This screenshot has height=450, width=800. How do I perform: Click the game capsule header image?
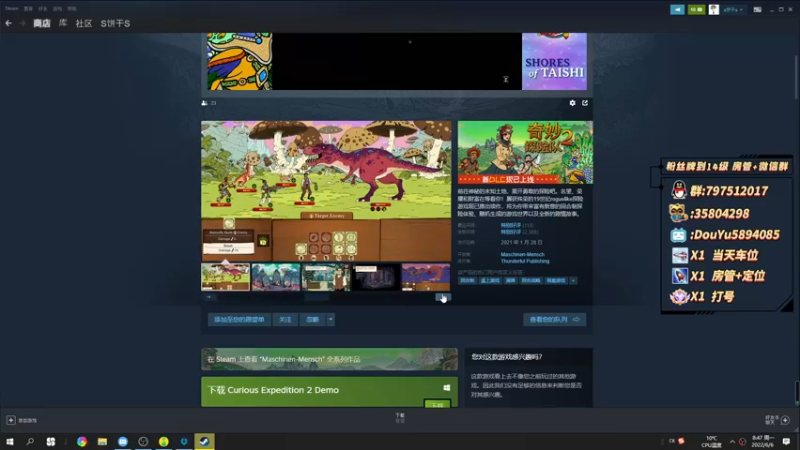(525, 152)
